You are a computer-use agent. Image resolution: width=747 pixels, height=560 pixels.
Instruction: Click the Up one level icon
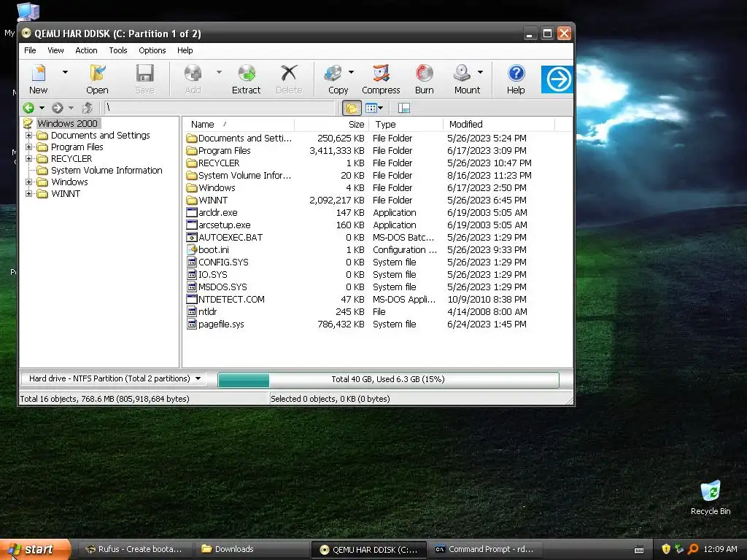(x=88, y=108)
